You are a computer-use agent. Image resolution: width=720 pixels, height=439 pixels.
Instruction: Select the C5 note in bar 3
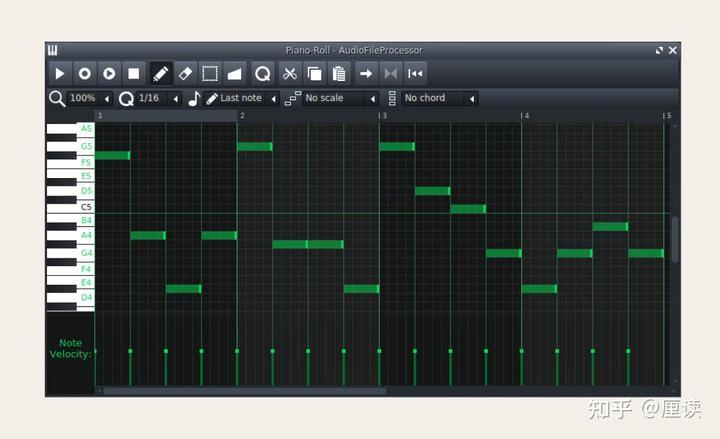pyautogui.click(x=468, y=209)
